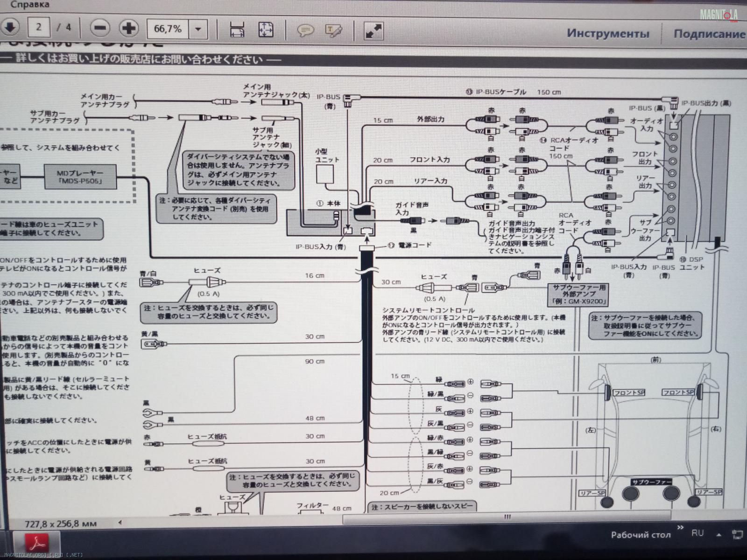Click the RU language indicator
The height and width of the screenshot is (560, 747).
point(698,533)
